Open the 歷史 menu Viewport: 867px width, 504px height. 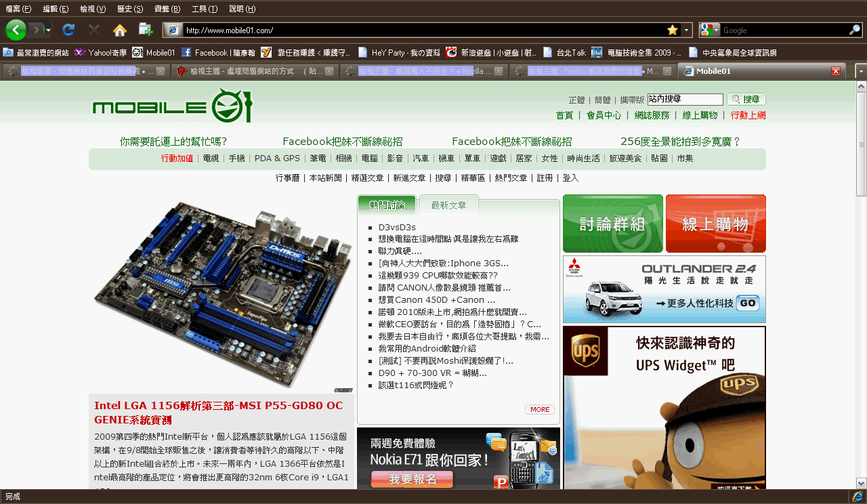click(130, 9)
